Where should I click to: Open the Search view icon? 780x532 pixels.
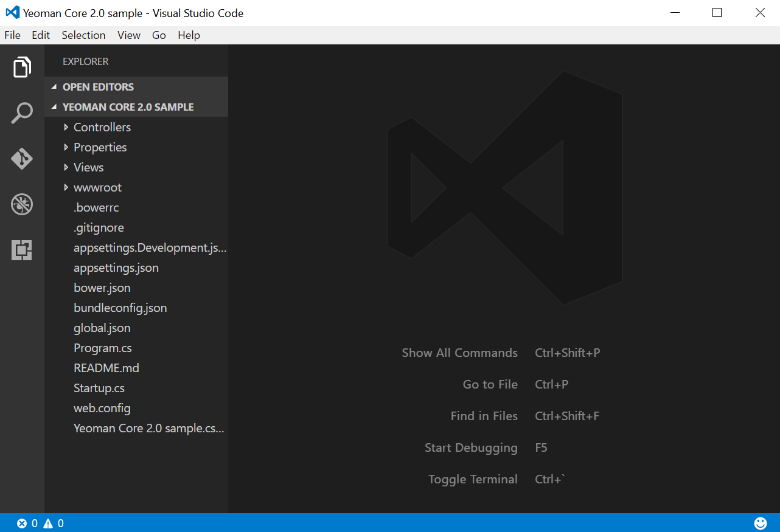[22, 113]
